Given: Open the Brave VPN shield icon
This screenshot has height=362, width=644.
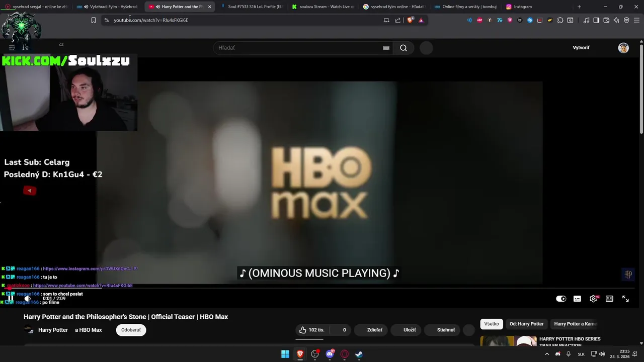Looking at the screenshot, I should [x=626, y=20].
